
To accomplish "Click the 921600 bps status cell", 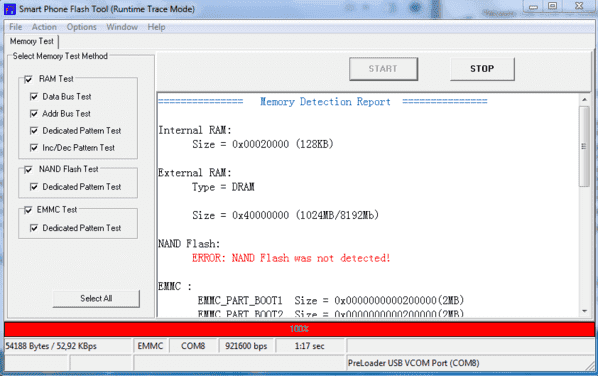I will pos(246,346).
